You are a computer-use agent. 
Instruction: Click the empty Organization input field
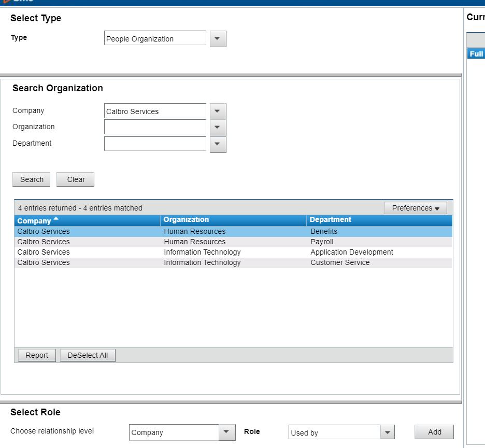click(155, 127)
